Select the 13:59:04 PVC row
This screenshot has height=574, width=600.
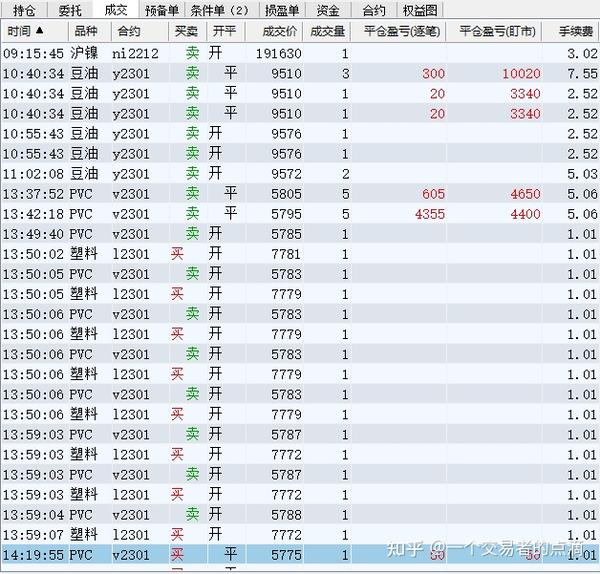(x=300, y=515)
